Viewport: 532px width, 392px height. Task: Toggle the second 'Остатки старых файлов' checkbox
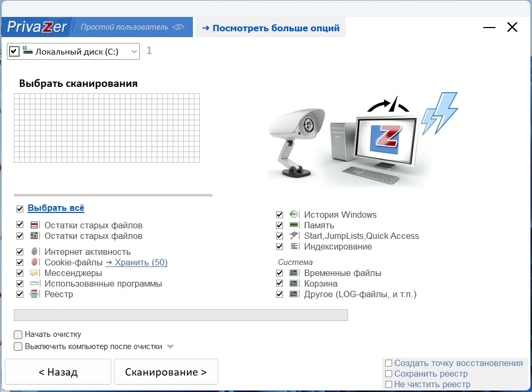pyautogui.click(x=20, y=236)
